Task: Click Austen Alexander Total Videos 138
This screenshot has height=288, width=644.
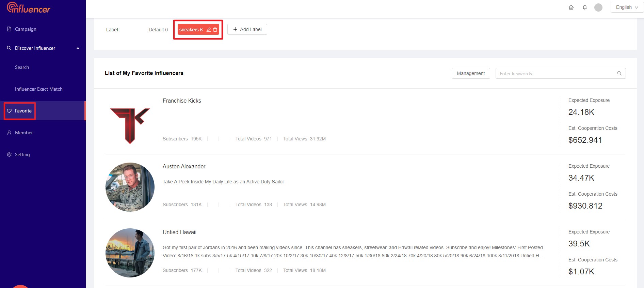Action: [254, 204]
